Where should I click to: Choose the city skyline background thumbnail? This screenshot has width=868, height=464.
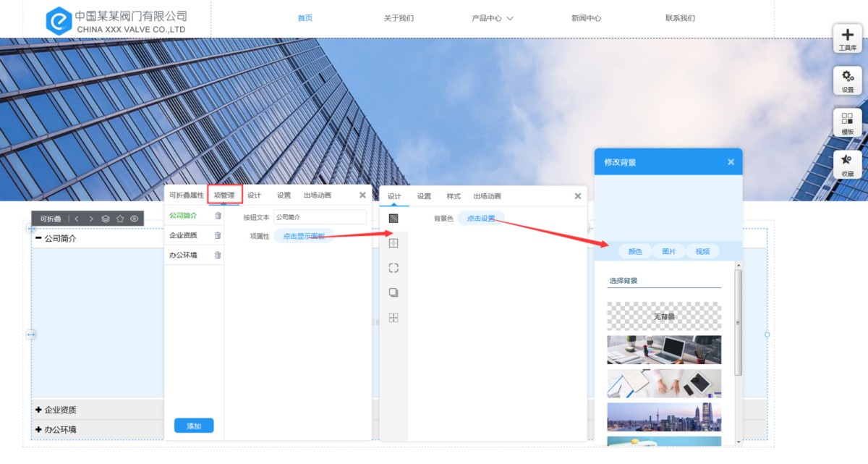(664, 417)
